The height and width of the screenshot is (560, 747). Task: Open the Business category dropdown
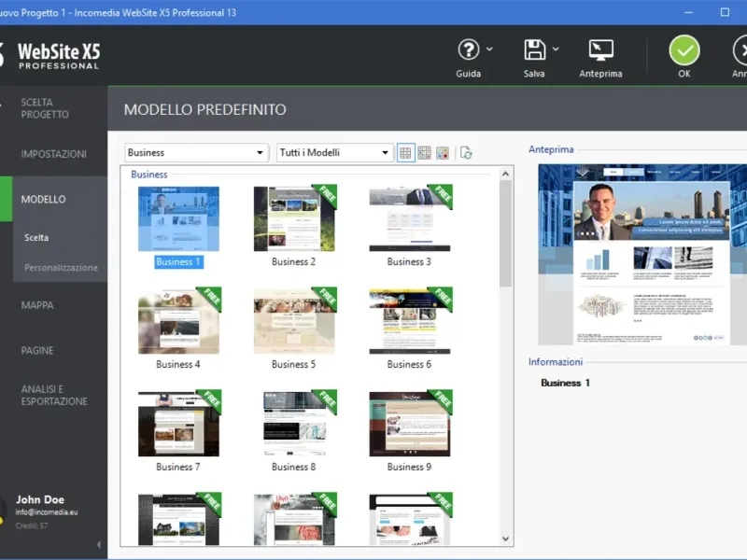(196, 153)
